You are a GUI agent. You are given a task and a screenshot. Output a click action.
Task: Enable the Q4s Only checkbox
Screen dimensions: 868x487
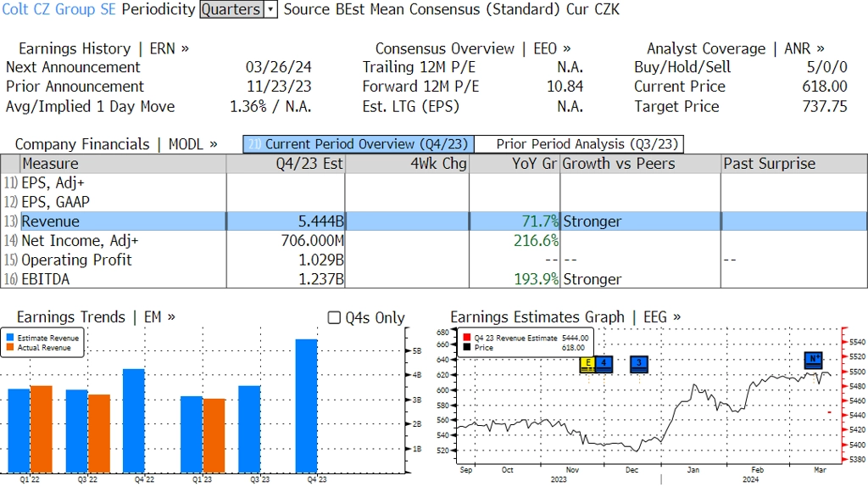tap(334, 317)
